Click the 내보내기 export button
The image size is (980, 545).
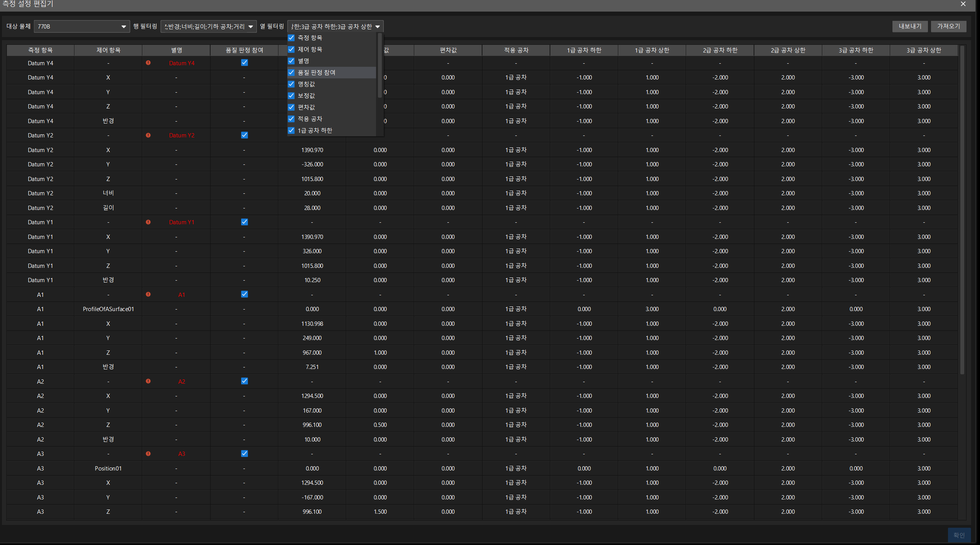[910, 26]
